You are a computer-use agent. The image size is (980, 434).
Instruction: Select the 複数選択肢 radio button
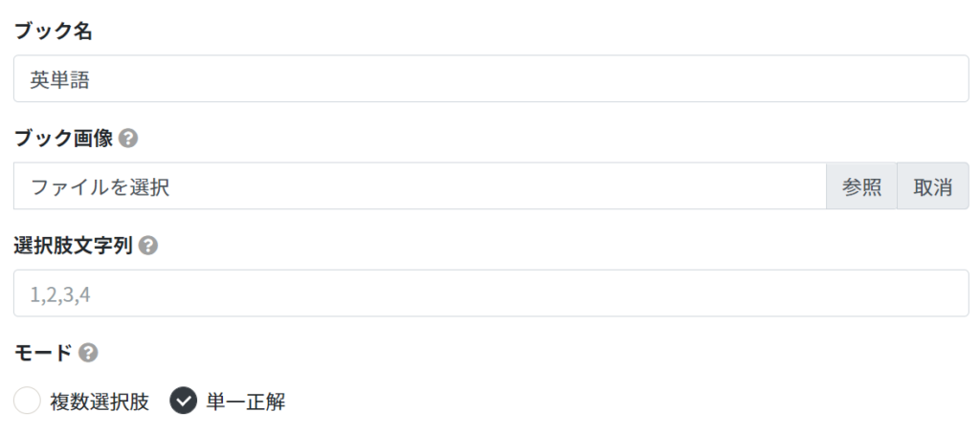(28, 401)
